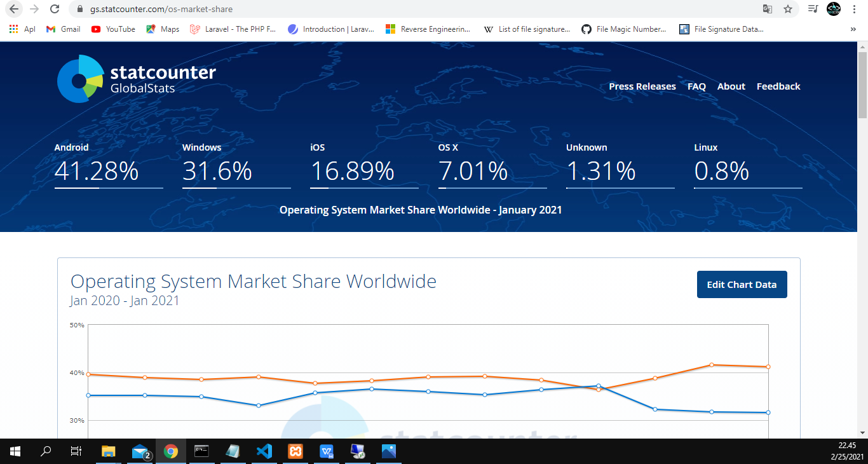Open Press Releases page

click(642, 86)
